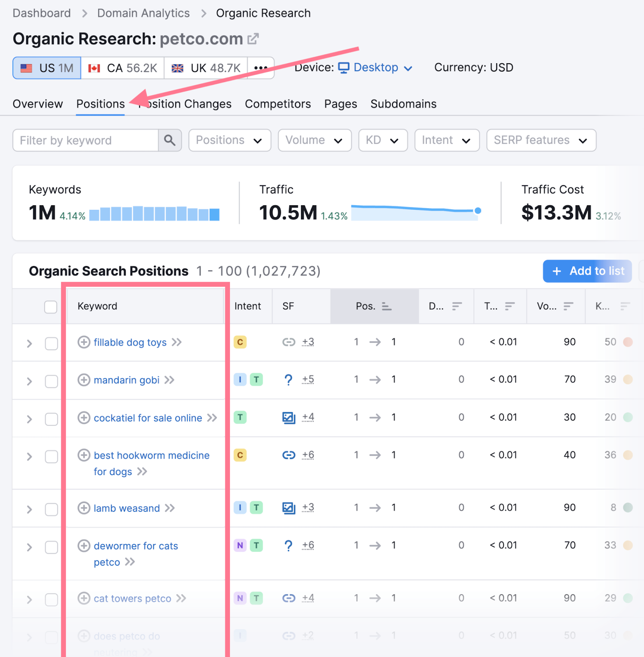Select the CA 56.2K database tab
644x657 pixels.
(x=122, y=68)
